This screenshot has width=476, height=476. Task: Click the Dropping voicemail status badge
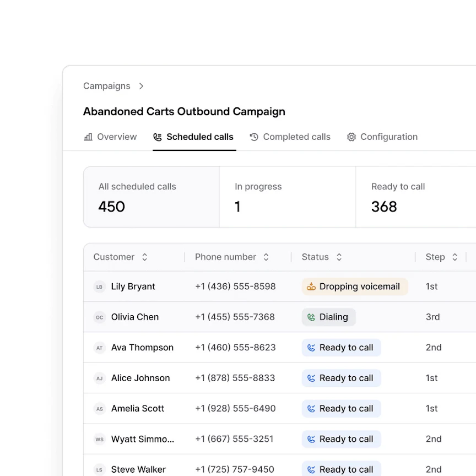(x=355, y=286)
